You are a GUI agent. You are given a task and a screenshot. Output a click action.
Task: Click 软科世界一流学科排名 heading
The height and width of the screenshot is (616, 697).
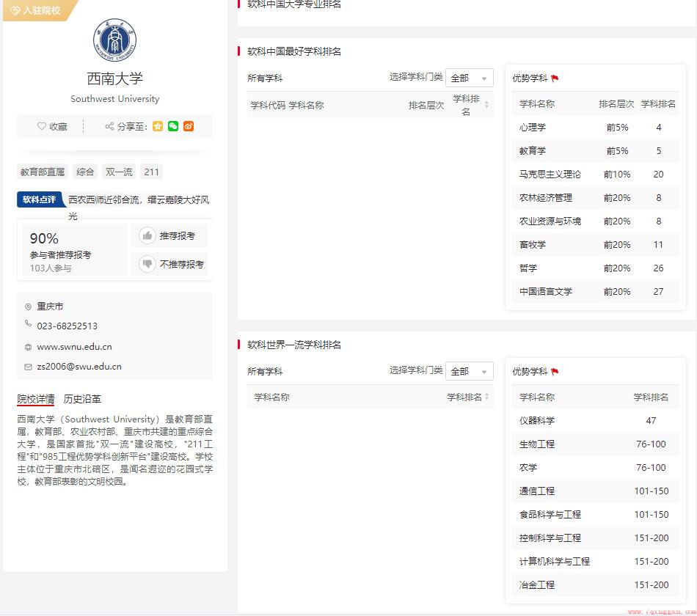coord(293,345)
